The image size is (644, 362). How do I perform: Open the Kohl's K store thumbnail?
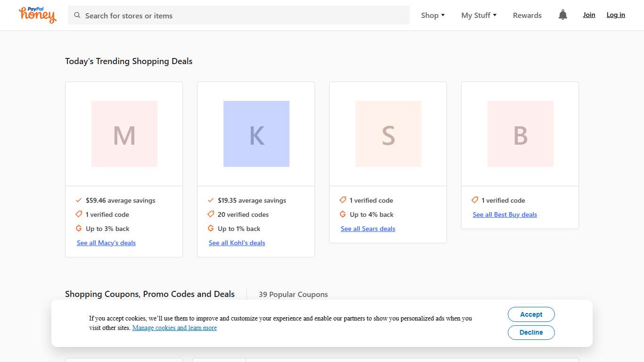click(256, 134)
